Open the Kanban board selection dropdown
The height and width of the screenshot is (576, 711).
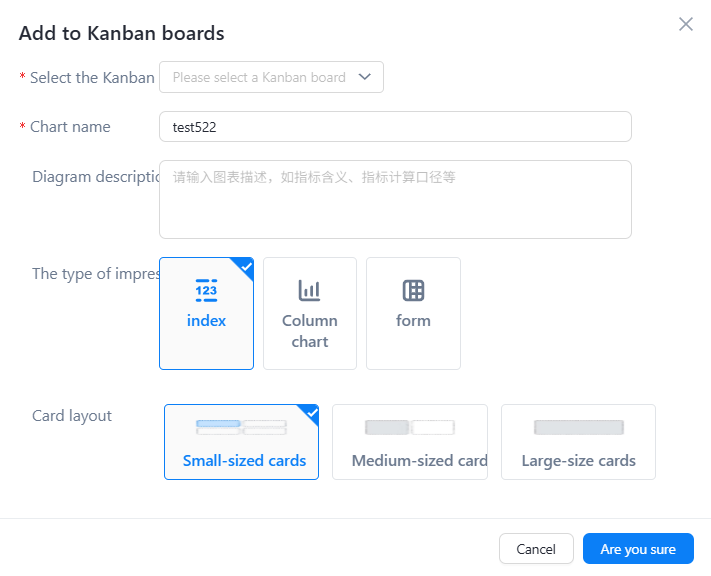tap(271, 77)
